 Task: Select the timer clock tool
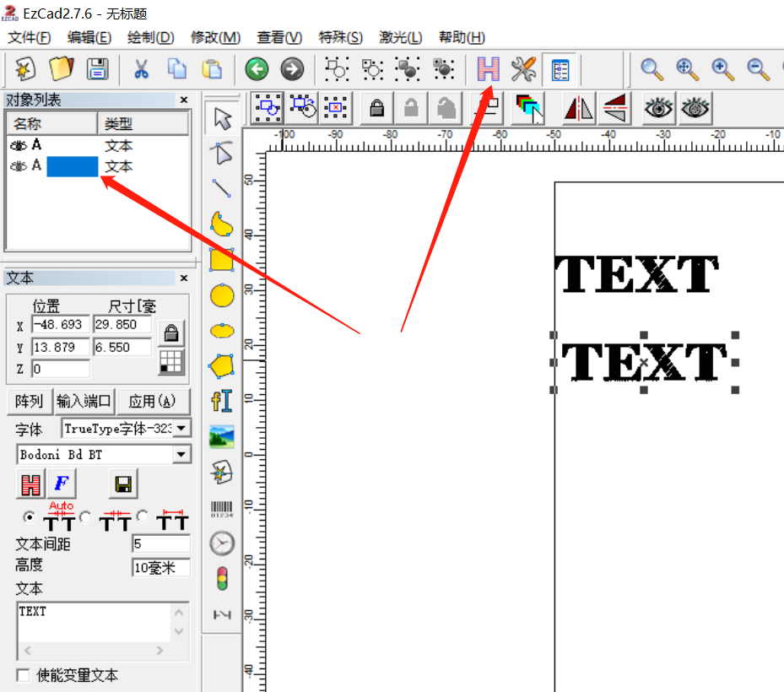[x=222, y=543]
